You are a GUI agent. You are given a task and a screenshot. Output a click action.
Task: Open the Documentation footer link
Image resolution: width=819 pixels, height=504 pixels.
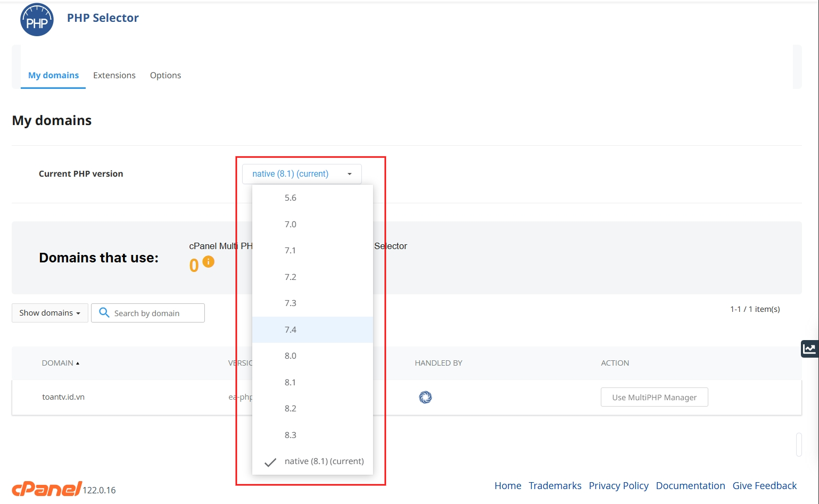point(690,485)
